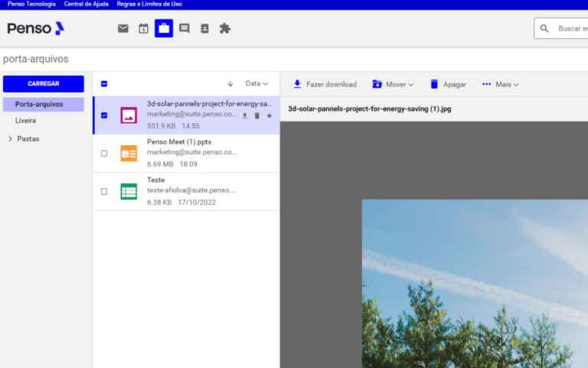This screenshot has height=368, width=588.
Task: Open Lixeira in the sidebar
Action: click(25, 121)
